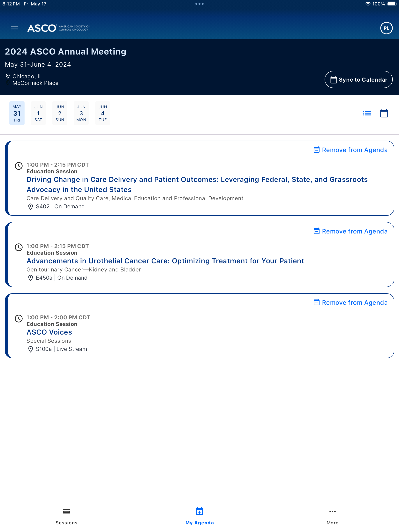Remove Urothelial Cancer session from agenda

click(x=350, y=231)
